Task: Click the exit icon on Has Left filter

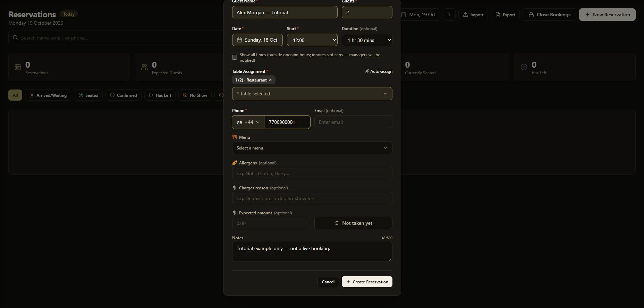Action: (151, 95)
